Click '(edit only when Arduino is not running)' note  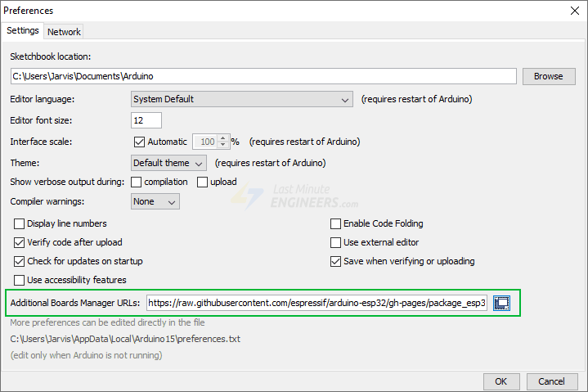pyautogui.click(x=86, y=355)
